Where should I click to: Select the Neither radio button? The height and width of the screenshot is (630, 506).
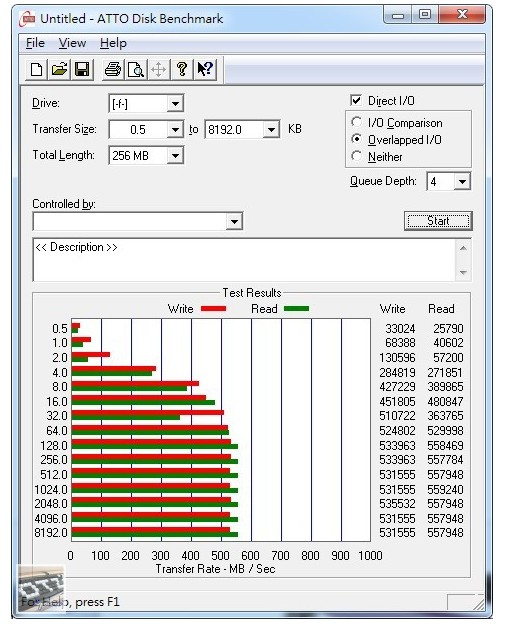356,156
